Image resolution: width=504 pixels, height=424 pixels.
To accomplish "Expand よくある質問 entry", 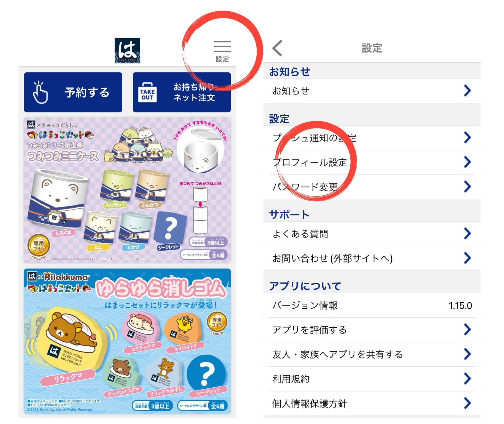I will tap(372, 234).
